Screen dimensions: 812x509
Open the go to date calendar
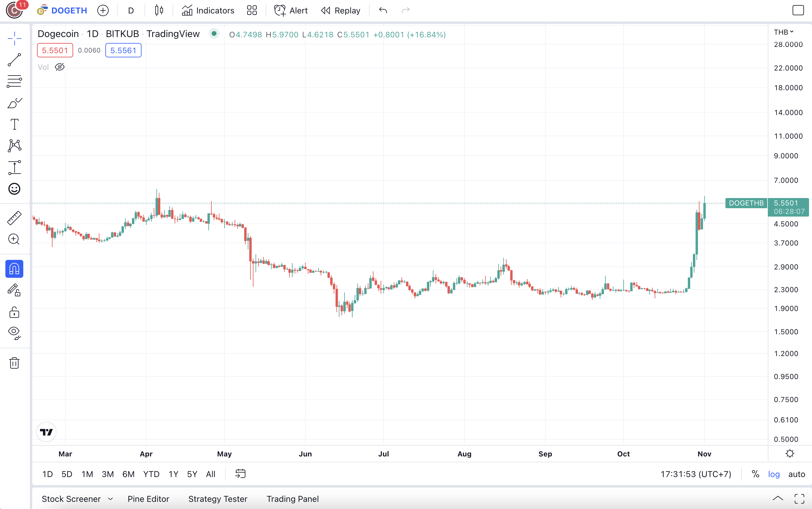click(241, 474)
